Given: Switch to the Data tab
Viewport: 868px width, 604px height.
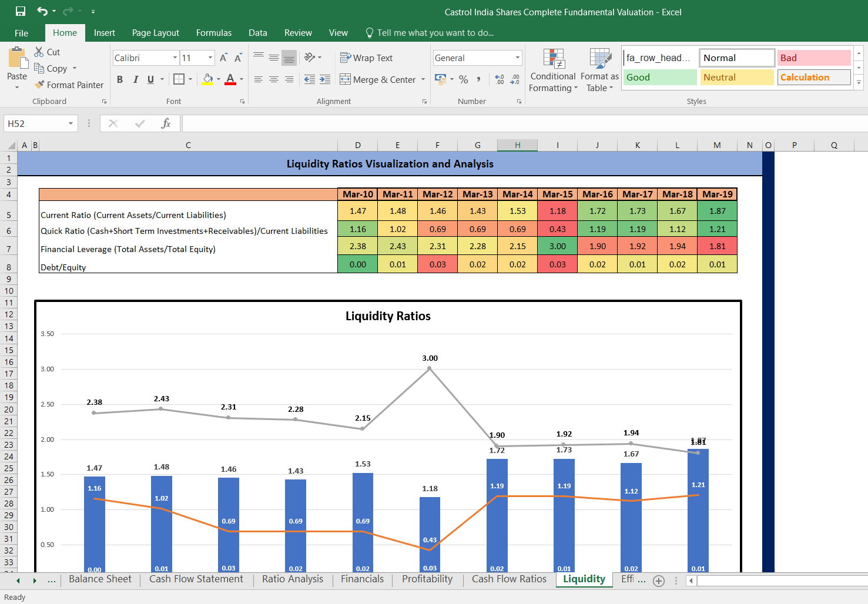Looking at the screenshot, I should [x=258, y=33].
